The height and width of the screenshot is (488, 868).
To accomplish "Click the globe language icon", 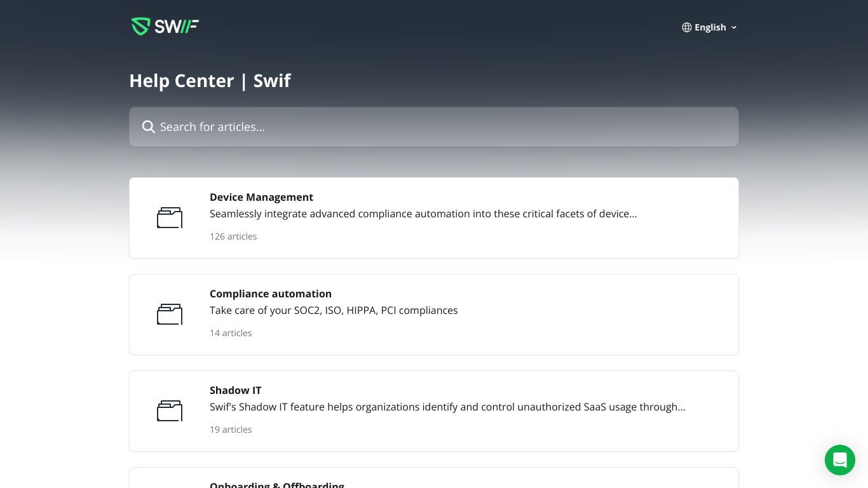I will pos(687,27).
